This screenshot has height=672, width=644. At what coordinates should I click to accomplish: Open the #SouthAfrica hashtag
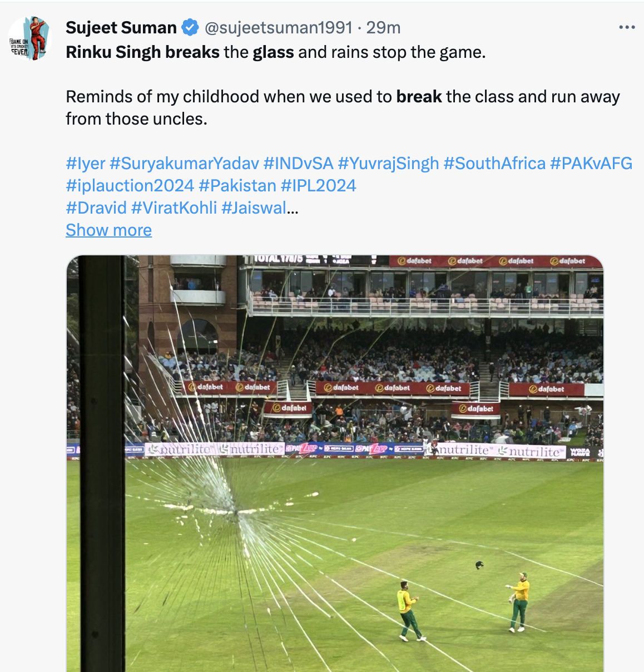pyautogui.click(x=494, y=163)
